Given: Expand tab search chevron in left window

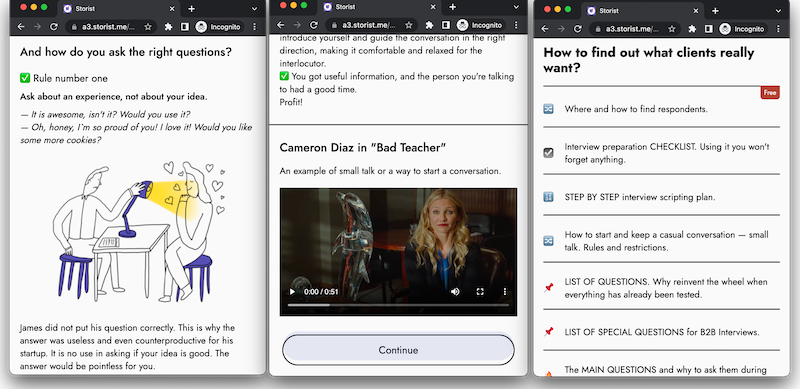Looking at the screenshot, I should pyautogui.click(x=254, y=9).
